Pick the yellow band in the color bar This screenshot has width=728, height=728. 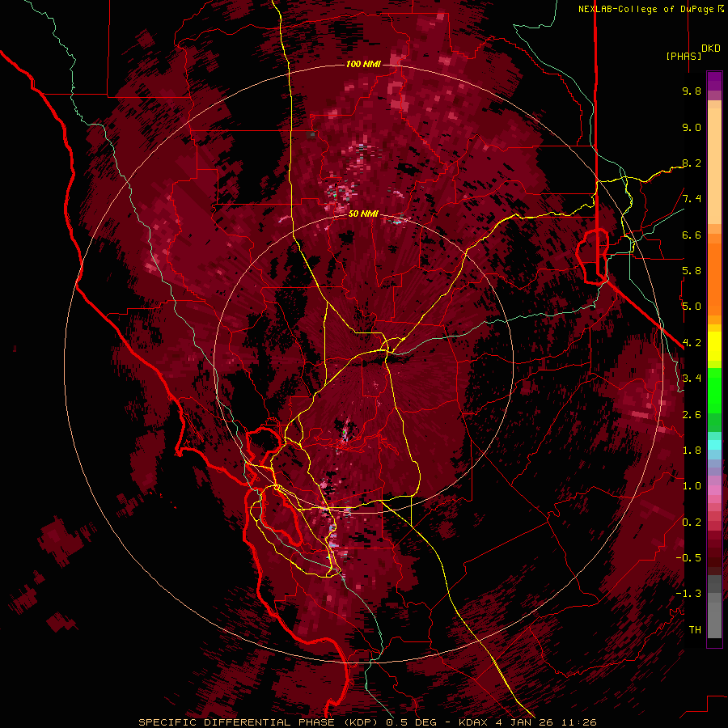(714, 346)
